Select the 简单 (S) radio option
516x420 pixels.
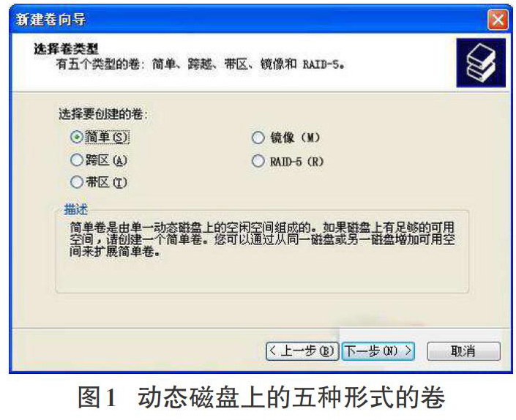[x=77, y=137]
